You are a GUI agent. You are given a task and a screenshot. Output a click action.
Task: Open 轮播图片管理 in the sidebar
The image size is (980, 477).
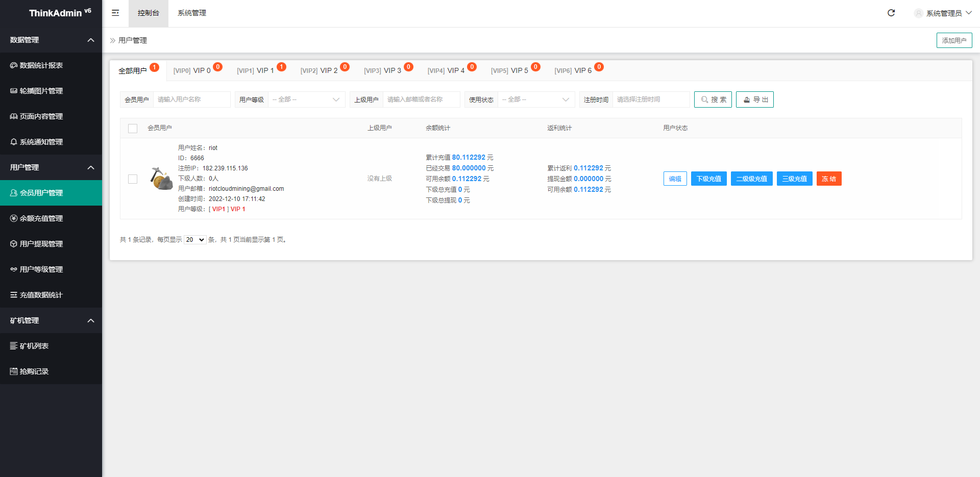41,91
